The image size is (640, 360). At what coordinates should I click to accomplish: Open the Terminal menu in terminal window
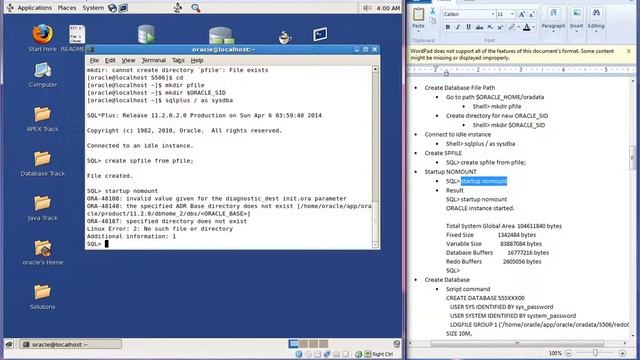coord(153,60)
